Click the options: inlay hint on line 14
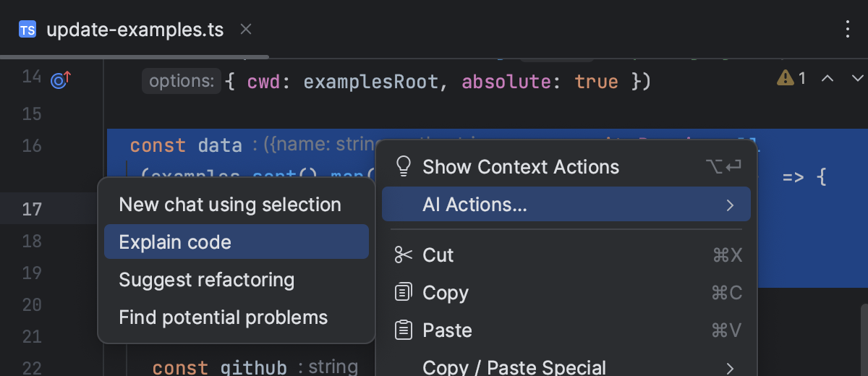868x376 pixels. [182, 81]
